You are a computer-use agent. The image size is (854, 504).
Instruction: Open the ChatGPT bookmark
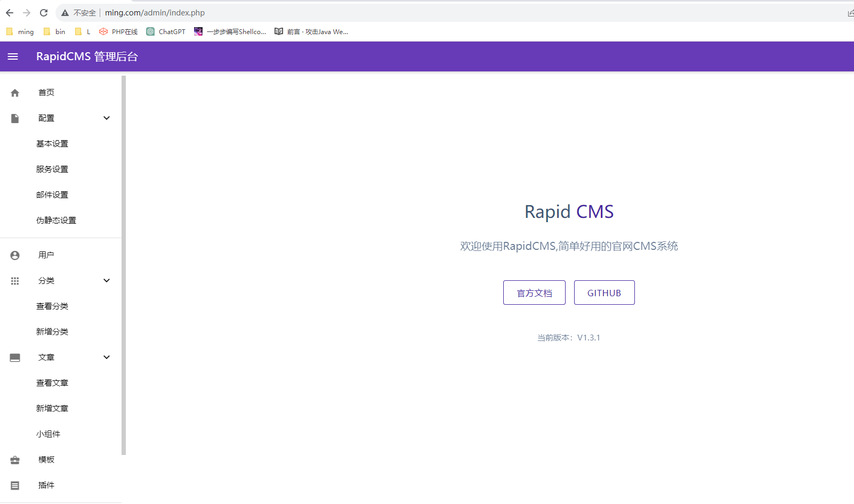(x=166, y=32)
